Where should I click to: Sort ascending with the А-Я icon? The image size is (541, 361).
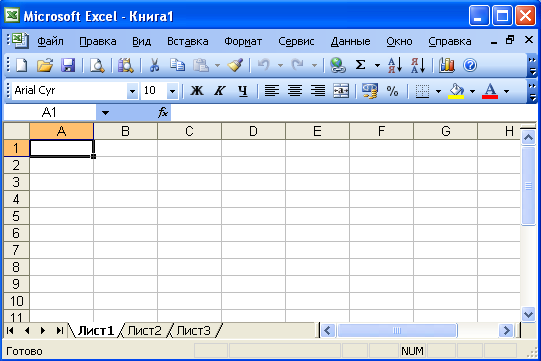(x=395, y=65)
